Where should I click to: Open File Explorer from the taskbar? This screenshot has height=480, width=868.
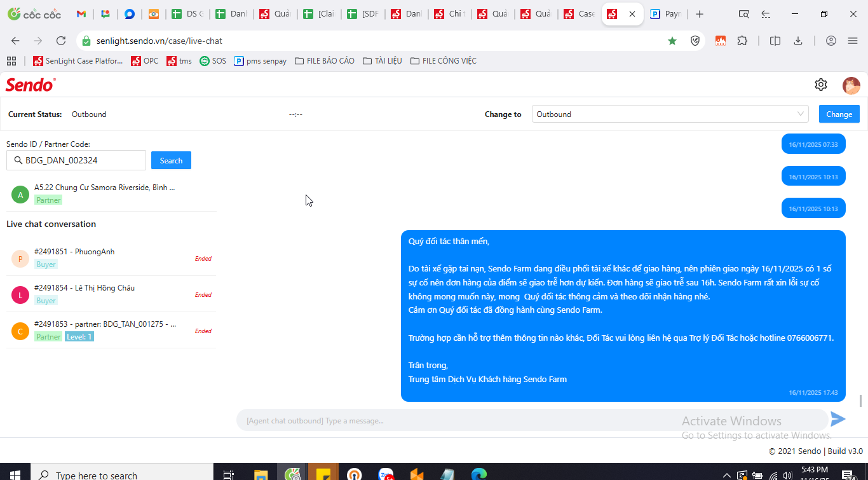pos(261,474)
